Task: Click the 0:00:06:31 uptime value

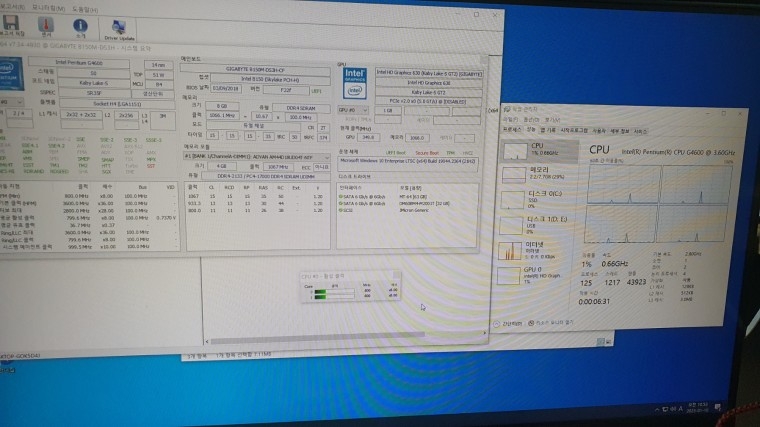Action: 594,301
